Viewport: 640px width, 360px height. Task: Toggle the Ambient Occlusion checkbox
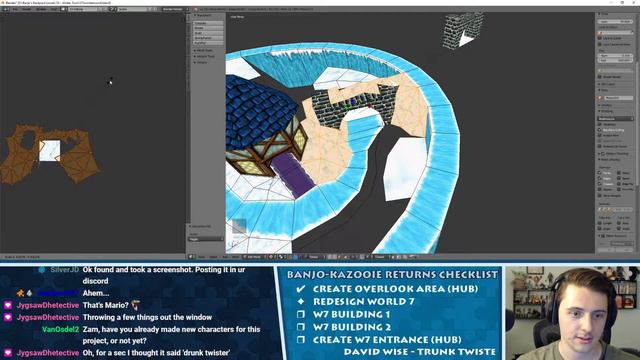coord(600,146)
